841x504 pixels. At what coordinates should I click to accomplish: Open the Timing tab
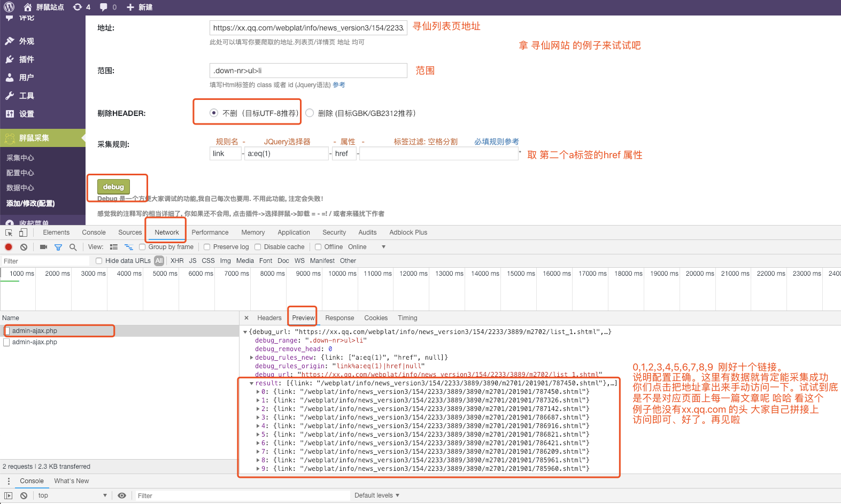click(x=407, y=318)
